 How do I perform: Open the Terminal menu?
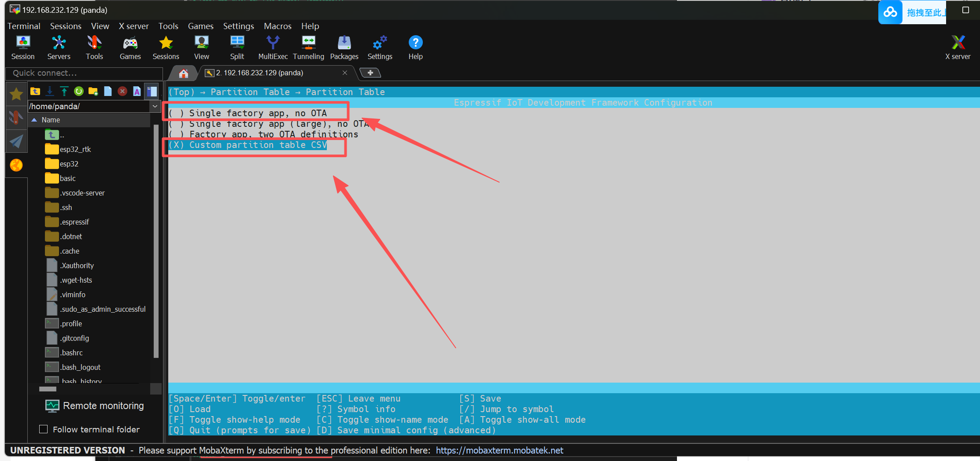tap(24, 26)
